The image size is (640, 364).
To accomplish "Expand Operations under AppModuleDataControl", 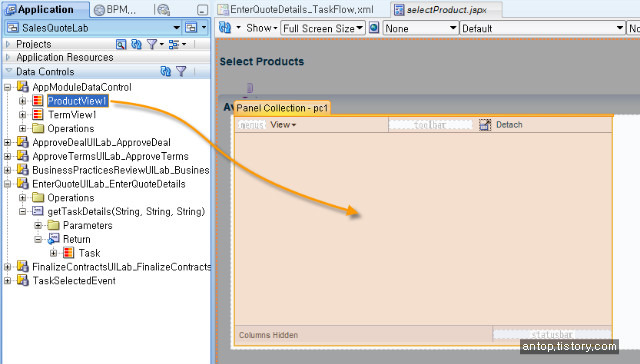I will (x=22, y=129).
